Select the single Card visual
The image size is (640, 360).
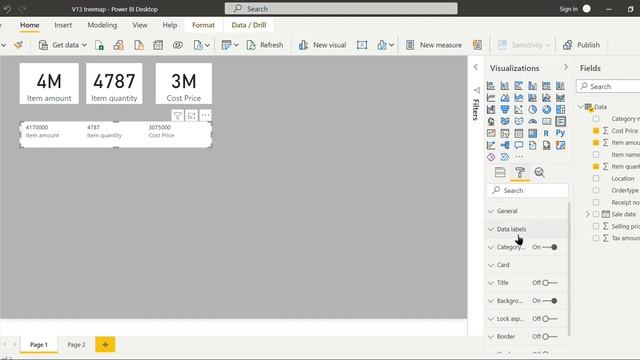547,121
